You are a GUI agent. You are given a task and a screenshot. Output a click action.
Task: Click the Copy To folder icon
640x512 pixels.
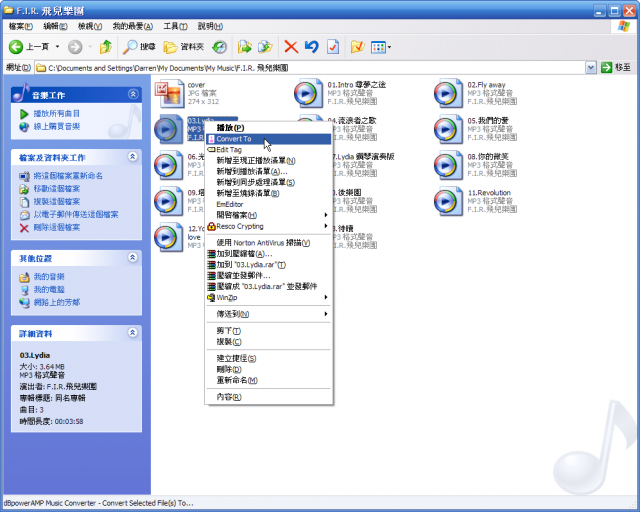click(265, 47)
